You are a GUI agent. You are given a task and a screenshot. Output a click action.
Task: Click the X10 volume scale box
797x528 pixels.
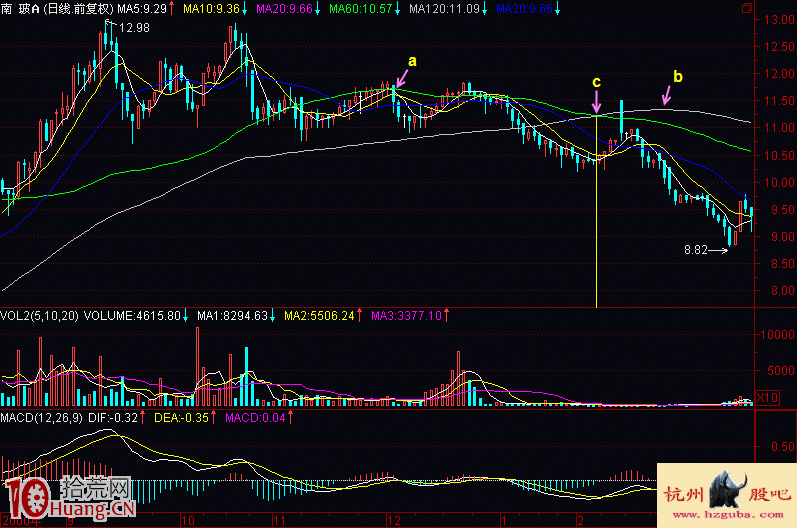tap(769, 398)
